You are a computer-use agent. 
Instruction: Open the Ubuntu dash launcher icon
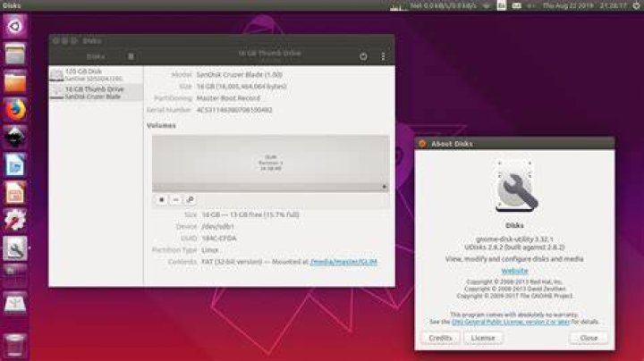point(15,26)
